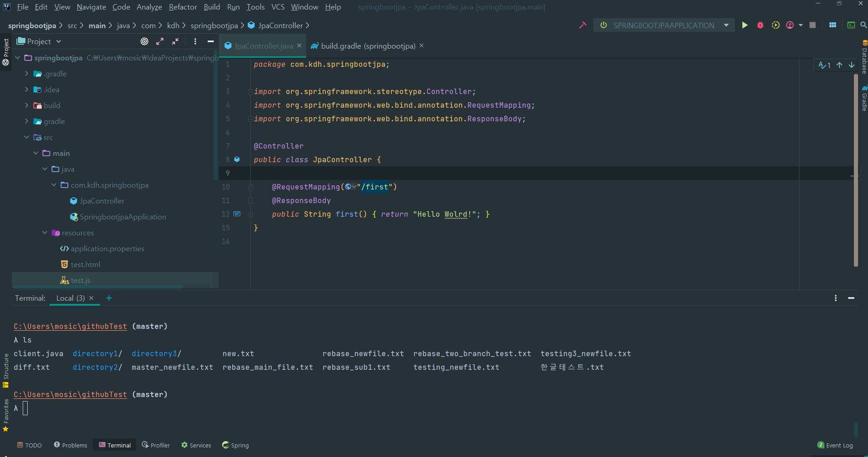Expand the build folder
This screenshot has width=868, height=457.
[x=27, y=105]
